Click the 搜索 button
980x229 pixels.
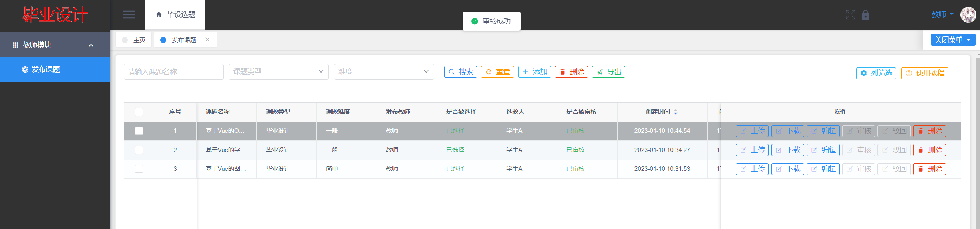460,72
